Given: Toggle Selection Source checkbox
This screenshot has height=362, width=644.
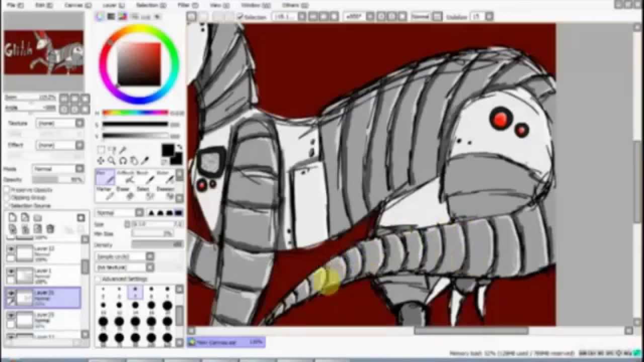Looking at the screenshot, I should click(7, 205).
